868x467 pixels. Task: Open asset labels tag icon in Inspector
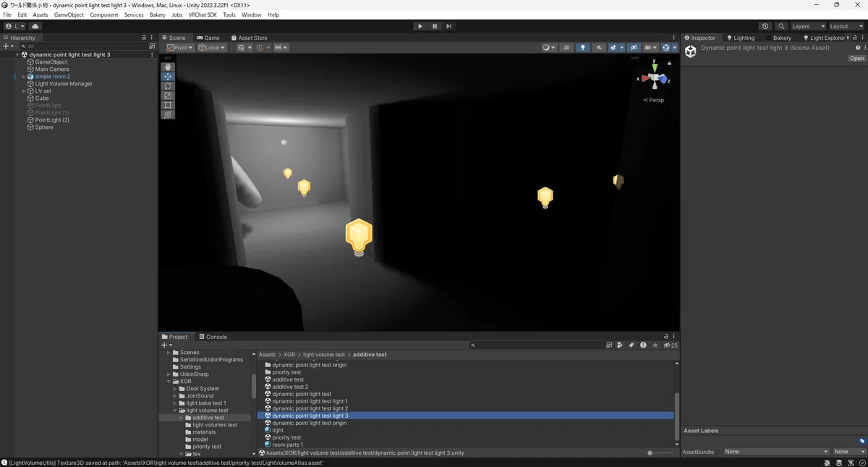tap(862, 441)
